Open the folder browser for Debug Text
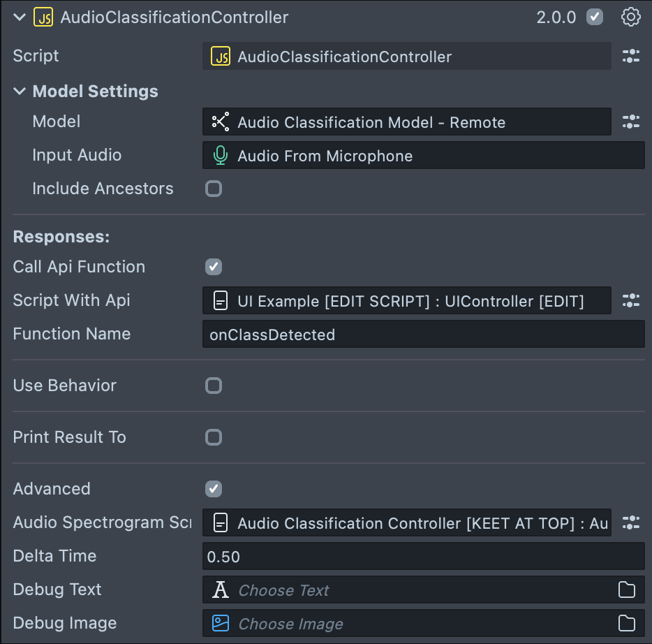Screen dimensions: 652x644 coord(626,590)
